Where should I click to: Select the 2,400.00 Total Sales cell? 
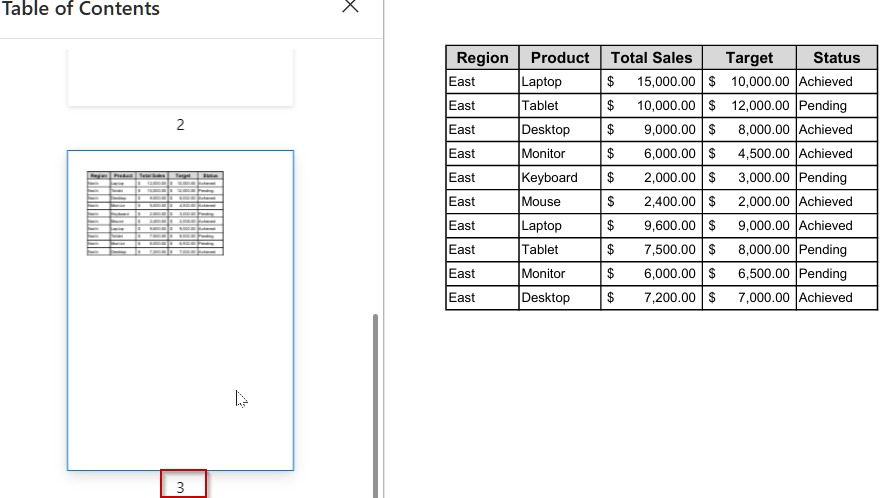(651, 202)
